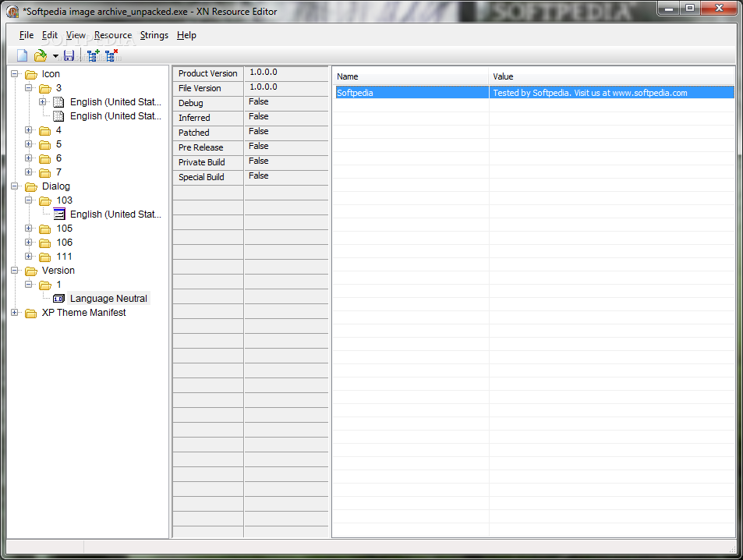The height and width of the screenshot is (560, 743).
Task: Expand Dialog folder 111
Action: [28, 257]
